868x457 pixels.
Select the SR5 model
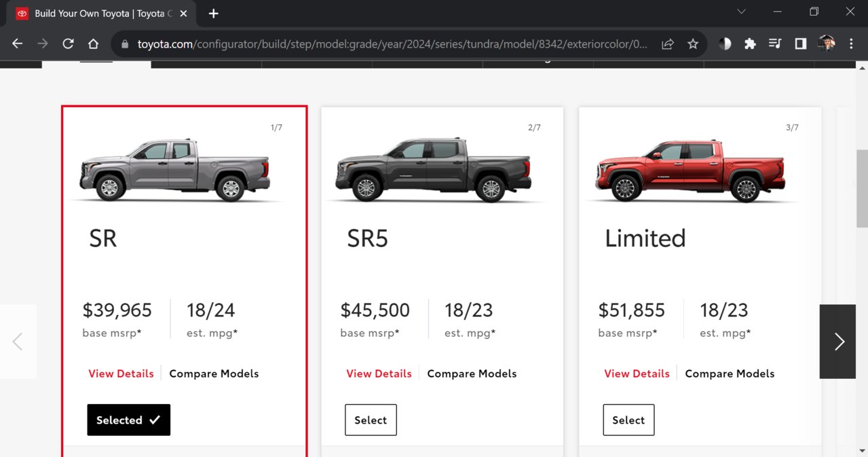[371, 420]
